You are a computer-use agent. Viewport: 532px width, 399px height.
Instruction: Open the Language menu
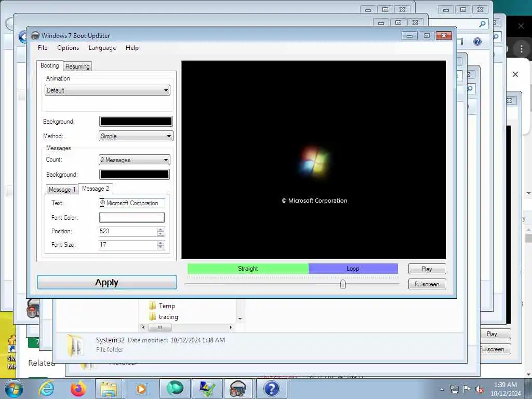(x=102, y=48)
